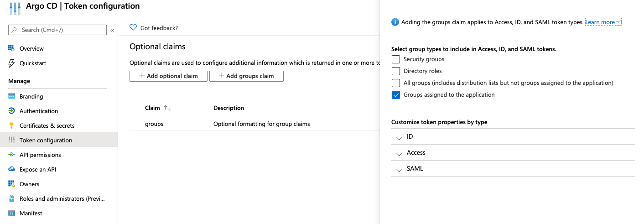Collapse the sidebar with double-chevron icon
Image resolution: width=644 pixels, height=224 pixels.
112,30
